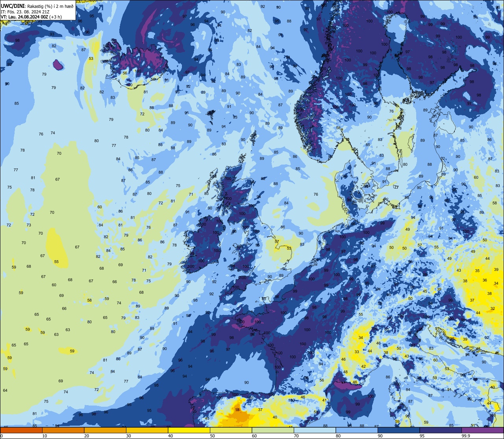504x439 pixels.
Task: Click the medium blue 80–90 legend swatch
Action: pos(357,430)
